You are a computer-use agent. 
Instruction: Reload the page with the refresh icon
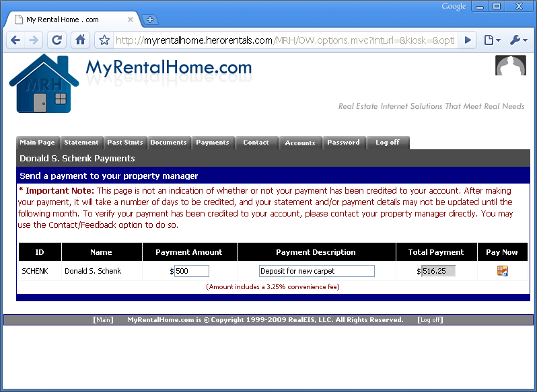pyautogui.click(x=57, y=40)
